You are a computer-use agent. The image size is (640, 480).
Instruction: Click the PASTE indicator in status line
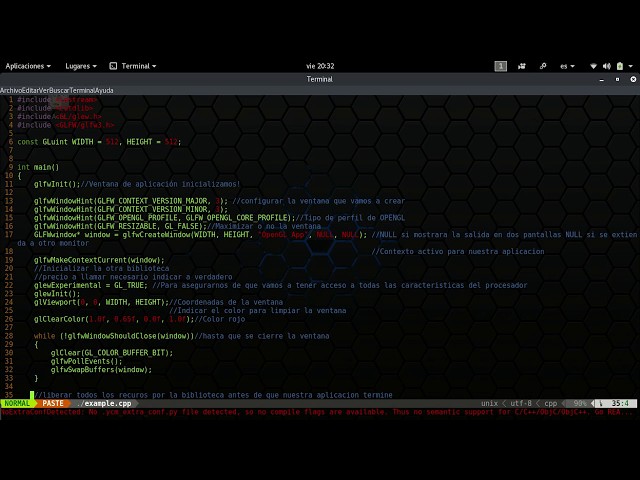(x=53, y=403)
